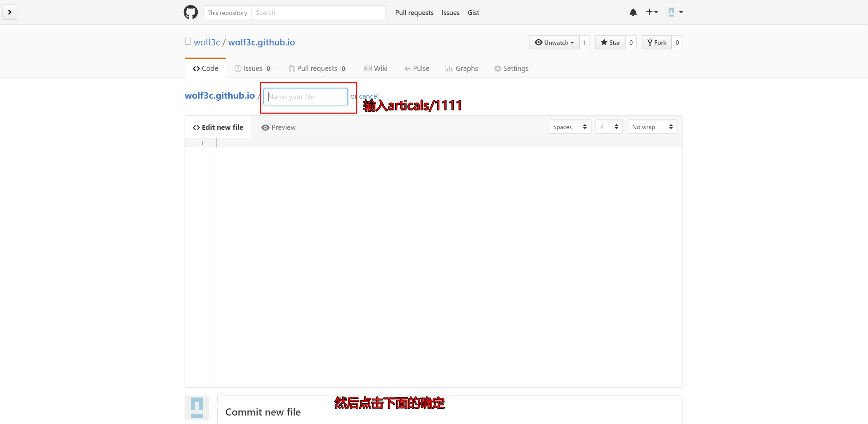
Task: Click the Settings gear icon
Action: [x=498, y=68]
